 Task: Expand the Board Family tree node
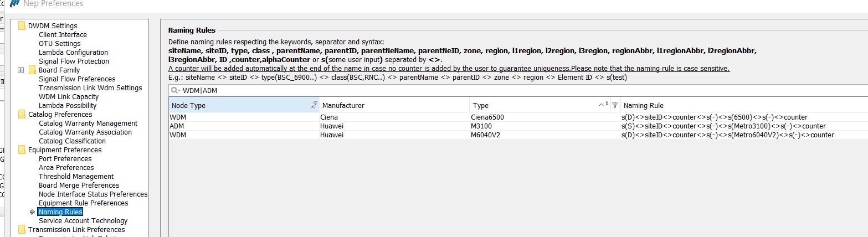(21, 70)
